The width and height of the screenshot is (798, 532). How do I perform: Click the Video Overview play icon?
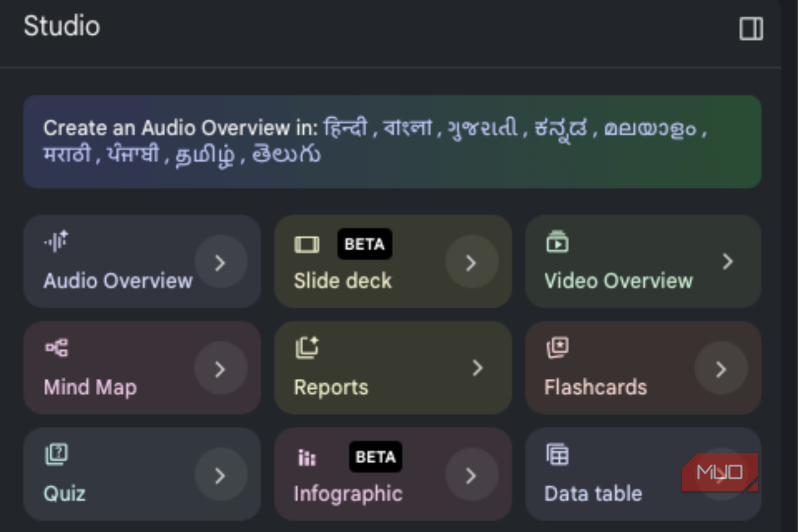[x=557, y=242]
